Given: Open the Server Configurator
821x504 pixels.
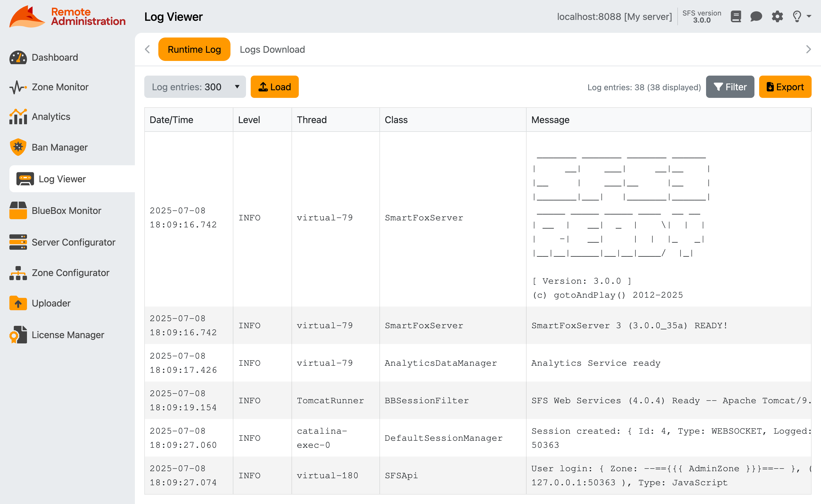Looking at the screenshot, I should [73, 242].
